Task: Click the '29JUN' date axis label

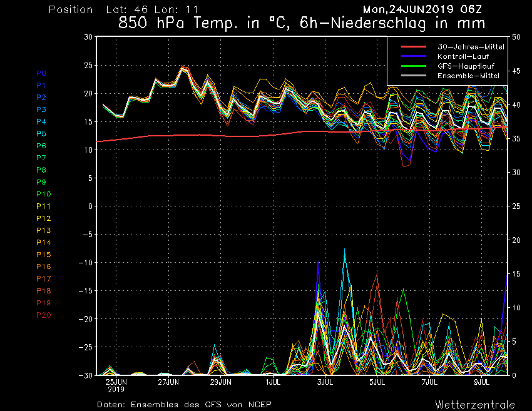Action: tap(220, 382)
